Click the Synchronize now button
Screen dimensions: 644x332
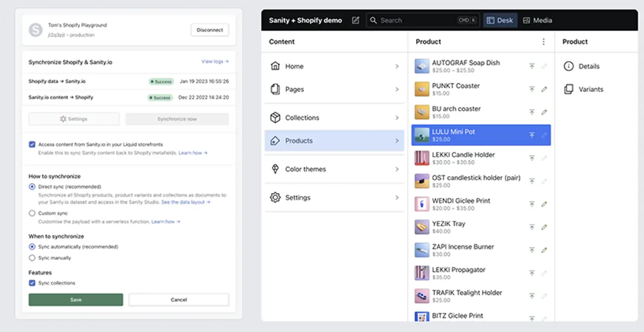pos(177,119)
